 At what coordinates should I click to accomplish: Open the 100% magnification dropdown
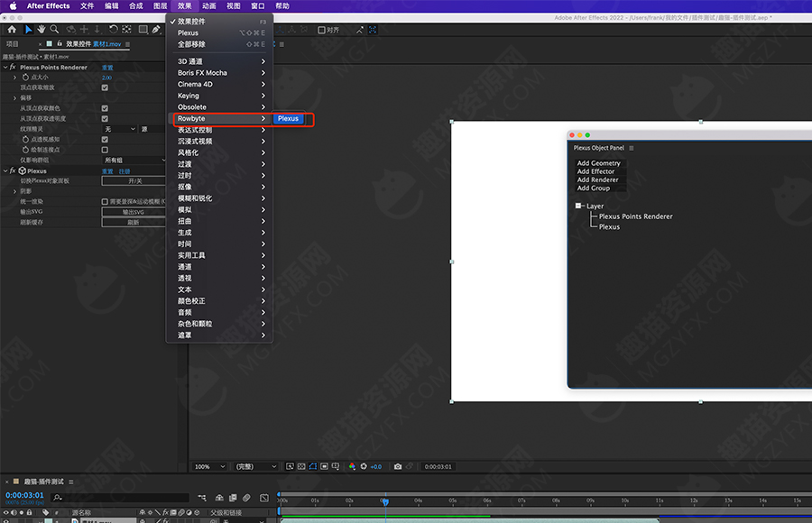[209, 466]
